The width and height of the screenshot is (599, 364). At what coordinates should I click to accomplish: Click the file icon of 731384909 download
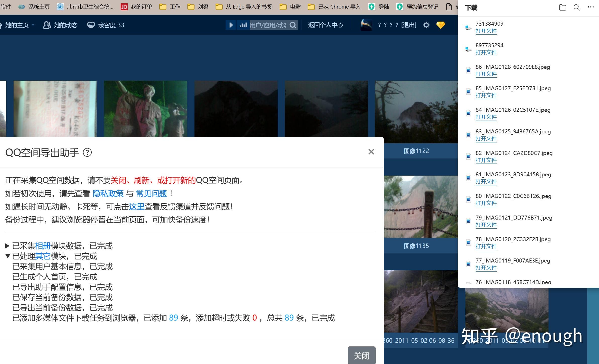[x=468, y=27]
